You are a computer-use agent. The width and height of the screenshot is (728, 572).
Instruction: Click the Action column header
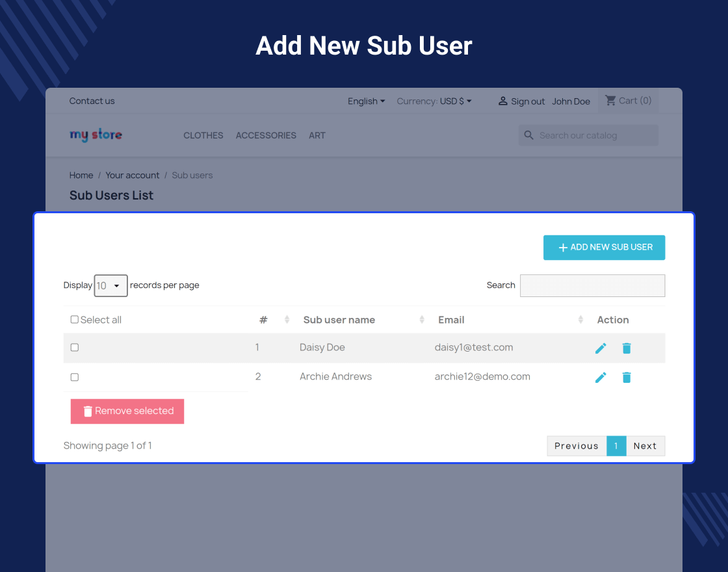613,320
